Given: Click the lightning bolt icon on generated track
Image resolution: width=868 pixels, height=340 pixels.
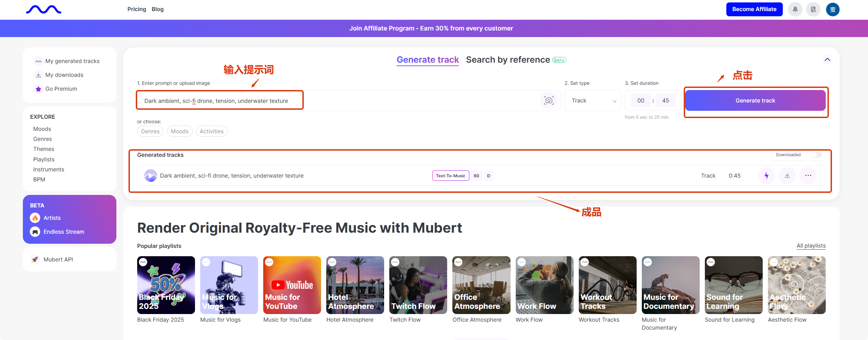Looking at the screenshot, I should [x=767, y=176].
